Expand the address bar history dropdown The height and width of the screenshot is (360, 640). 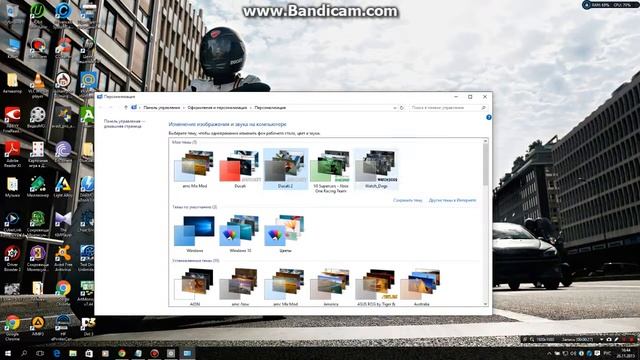point(395,108)
